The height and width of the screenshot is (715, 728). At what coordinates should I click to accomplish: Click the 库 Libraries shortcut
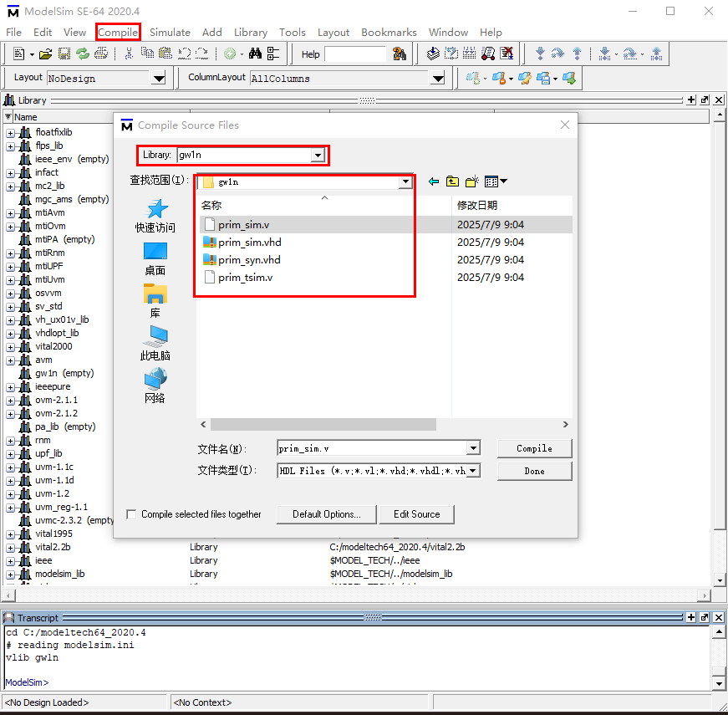click(155, 301)
